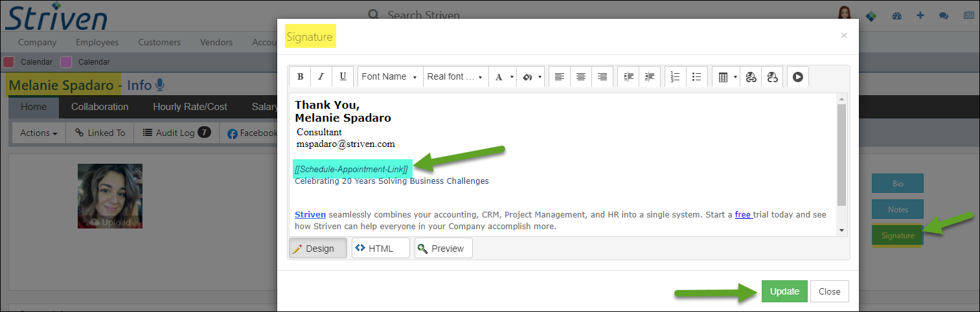Viewport: 980px width, 312px height.
Task: Switch to HTML view tab
Action: point(381,248)
